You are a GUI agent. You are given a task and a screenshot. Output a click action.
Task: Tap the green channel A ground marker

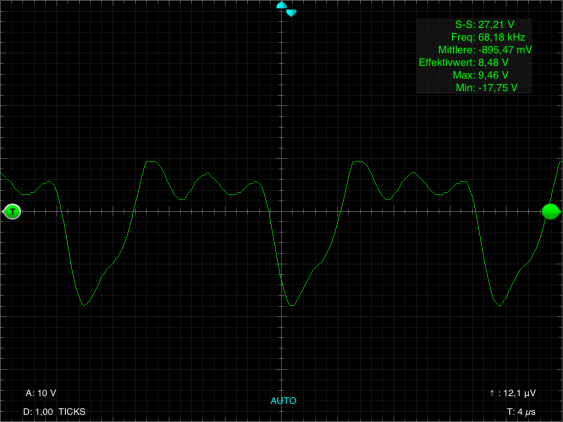pyautogui.click(x=551, y=212)
